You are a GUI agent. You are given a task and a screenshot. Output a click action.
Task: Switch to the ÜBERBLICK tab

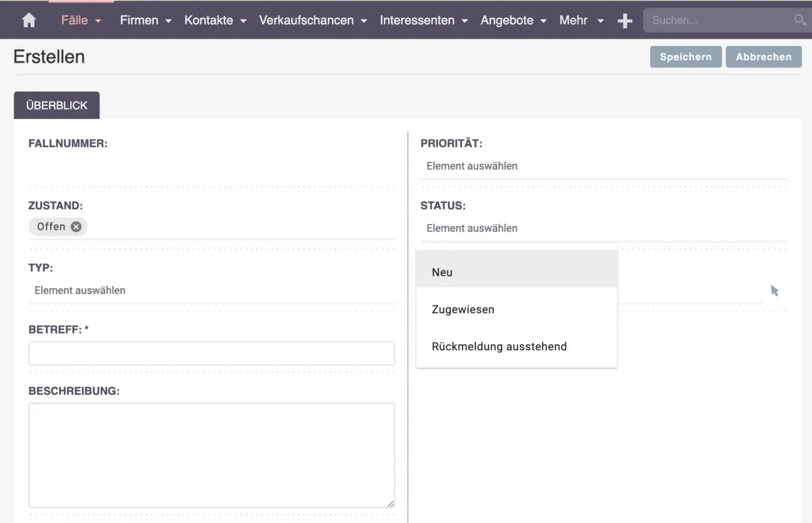click(56, 105)
